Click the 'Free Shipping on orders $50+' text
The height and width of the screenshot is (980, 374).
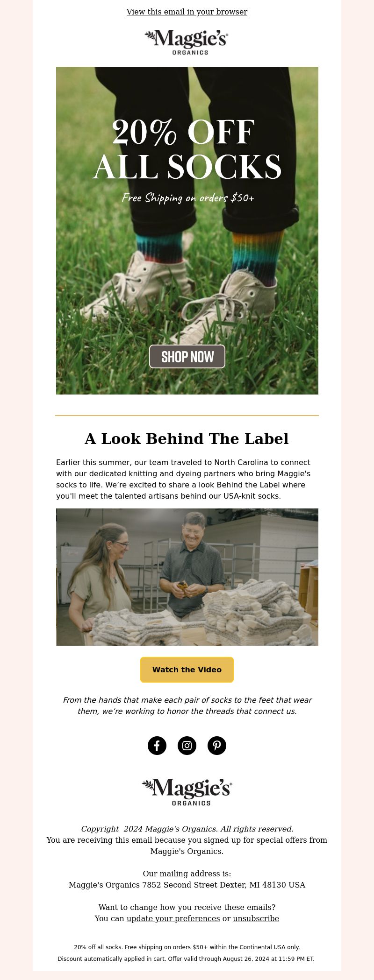(x=188, y=198)
